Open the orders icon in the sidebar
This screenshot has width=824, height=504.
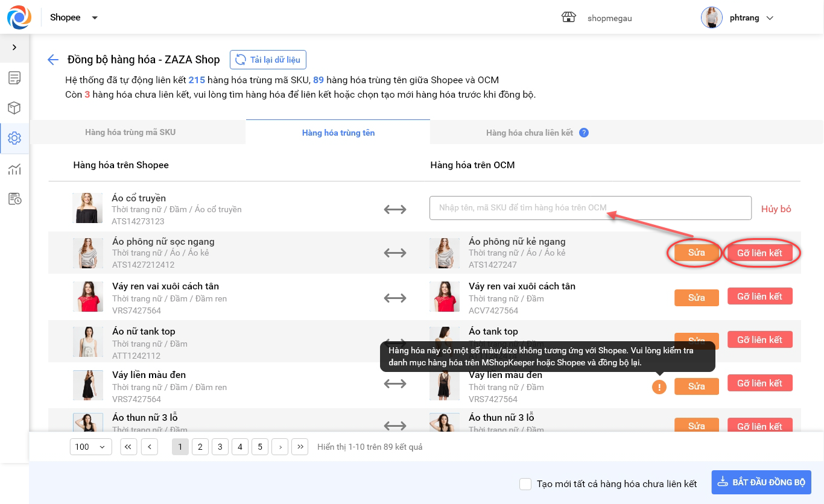[x=14, y=78]
